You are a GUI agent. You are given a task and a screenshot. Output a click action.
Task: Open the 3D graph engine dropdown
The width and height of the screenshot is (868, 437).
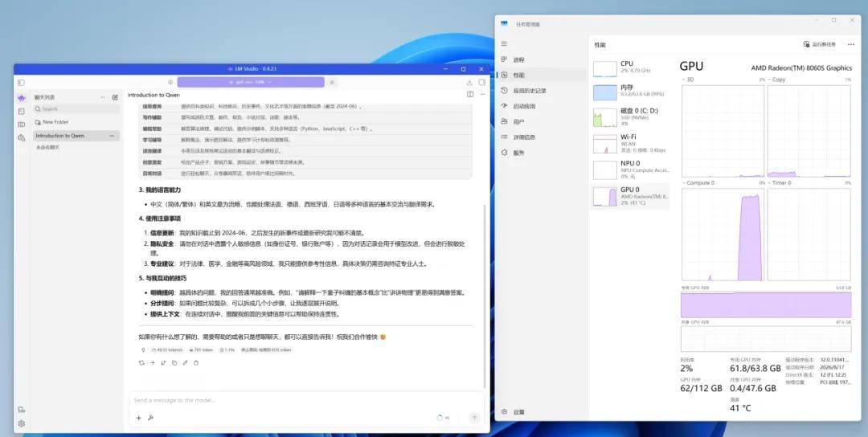coord(688,80)
